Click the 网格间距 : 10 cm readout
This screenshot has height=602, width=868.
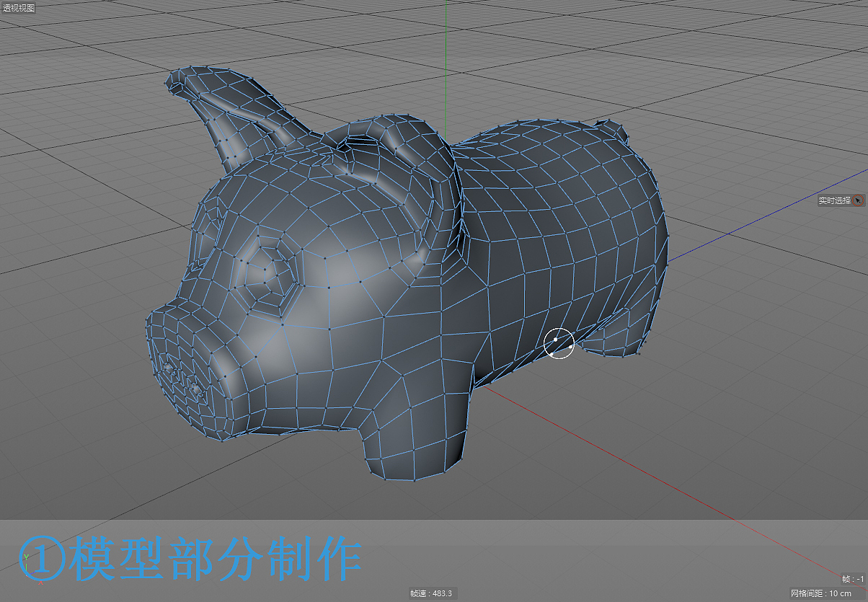coord(822,593)
